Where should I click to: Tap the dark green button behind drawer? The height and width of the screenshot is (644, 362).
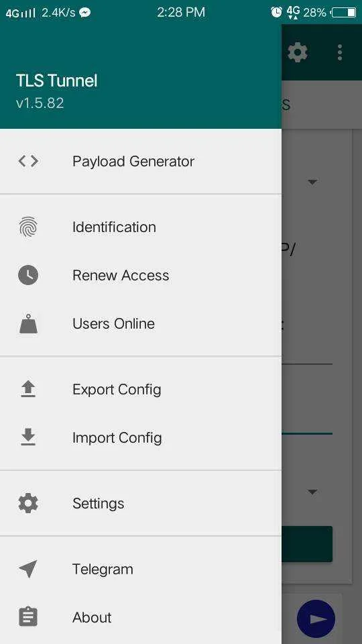[307, 544]
